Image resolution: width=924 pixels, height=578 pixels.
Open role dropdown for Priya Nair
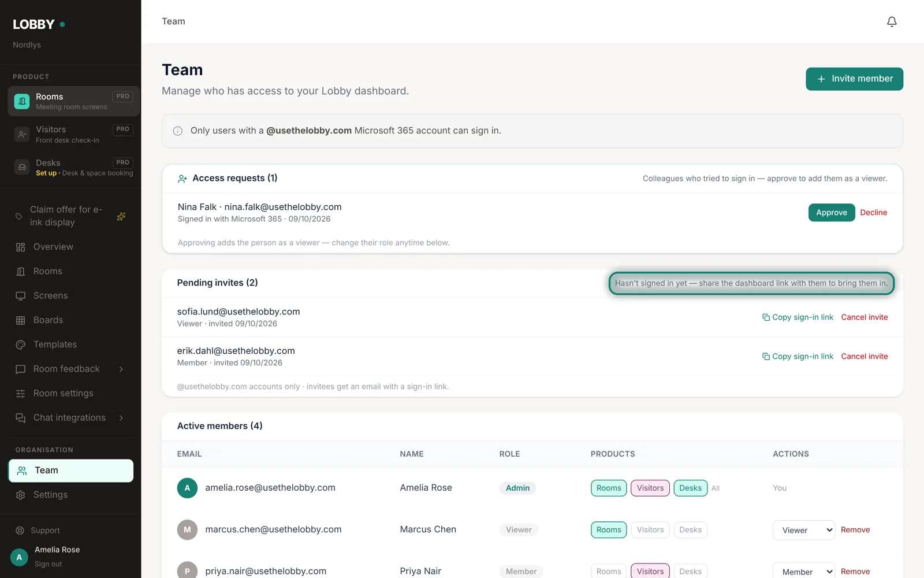[804, 570]
